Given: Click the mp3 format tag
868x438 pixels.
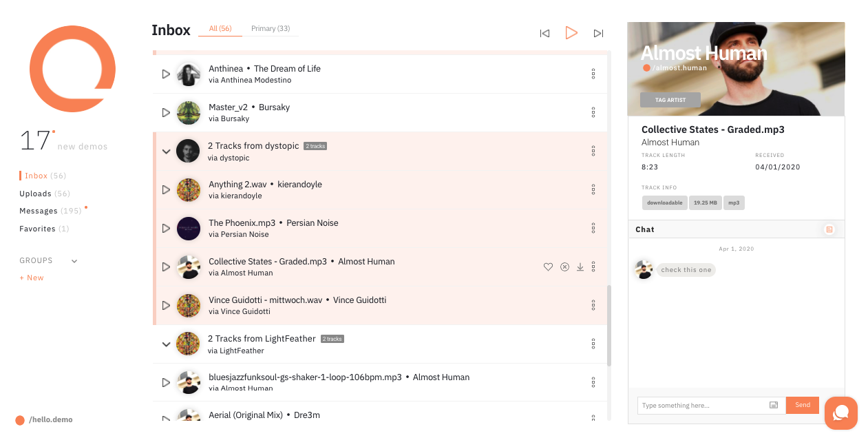Looking at the screenshot, I should tap(734, 202).
